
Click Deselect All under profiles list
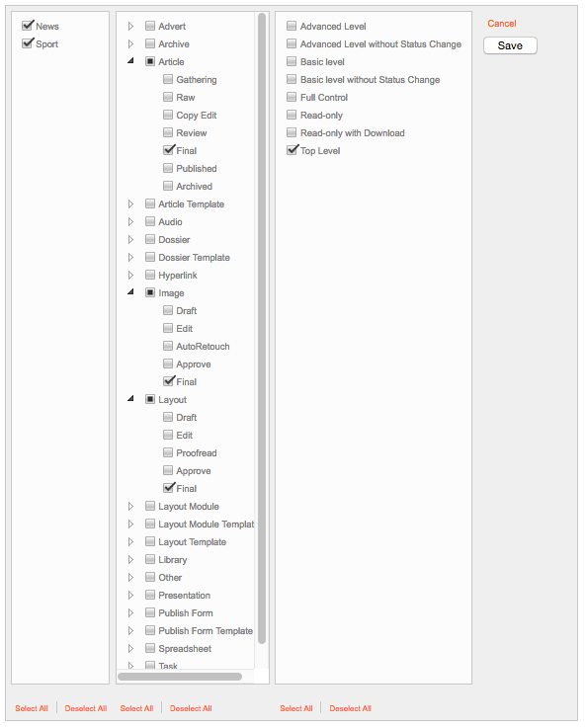(350, 708)
